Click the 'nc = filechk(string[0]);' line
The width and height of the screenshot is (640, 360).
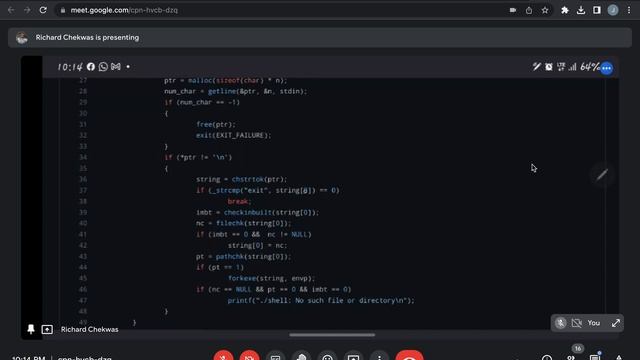click(x=243, y=224)
